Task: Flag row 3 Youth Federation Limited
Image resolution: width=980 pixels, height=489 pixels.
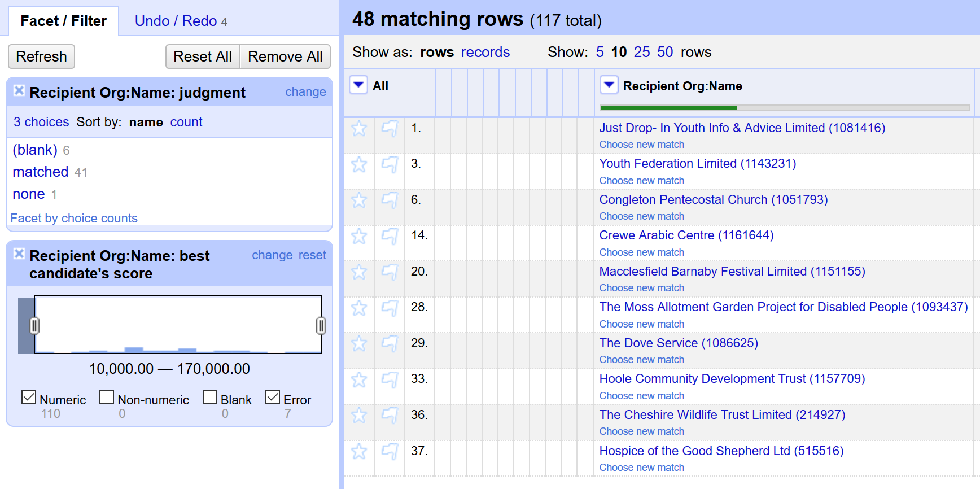Action: 390,165
